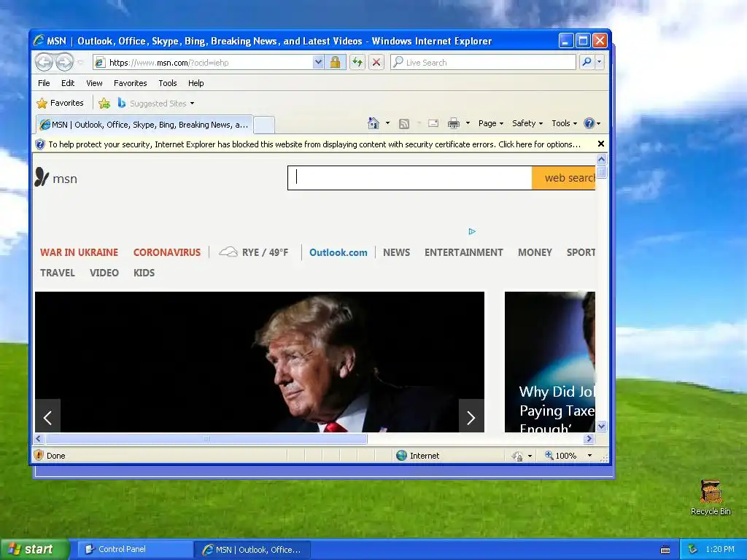Expand the Home button dropdown arrow
Image resolution: width=747 pixels, height=560 pixels.
pos(388,123)
